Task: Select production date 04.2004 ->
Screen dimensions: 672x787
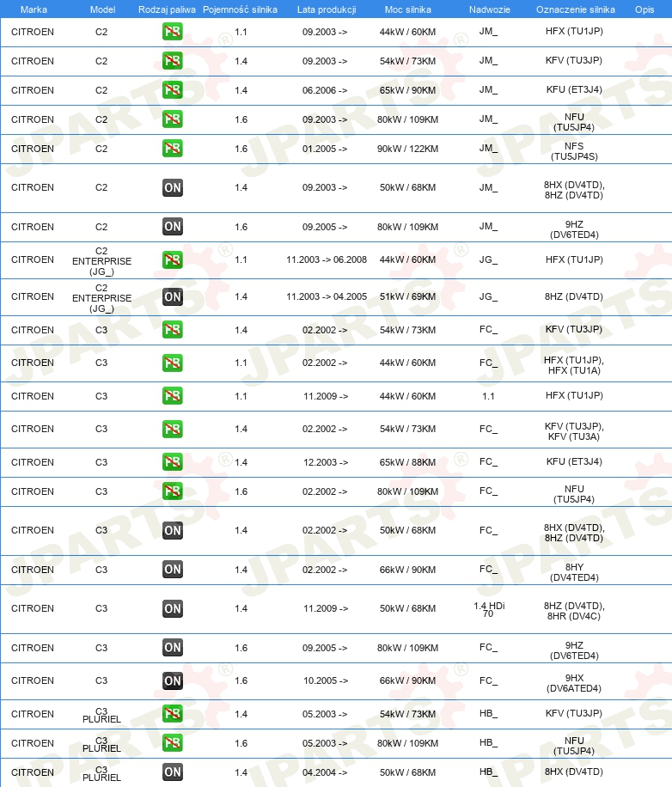Action: pos(324,772)
